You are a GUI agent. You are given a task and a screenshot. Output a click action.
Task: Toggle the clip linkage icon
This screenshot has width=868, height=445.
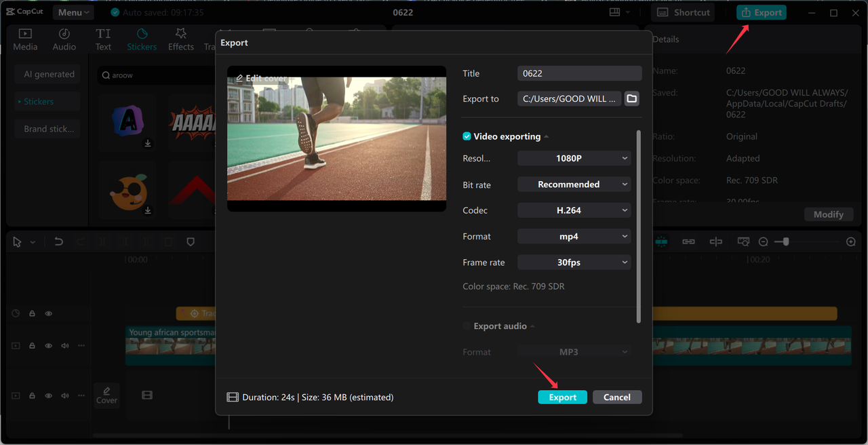pyautogui.click(x=688, y=241)
